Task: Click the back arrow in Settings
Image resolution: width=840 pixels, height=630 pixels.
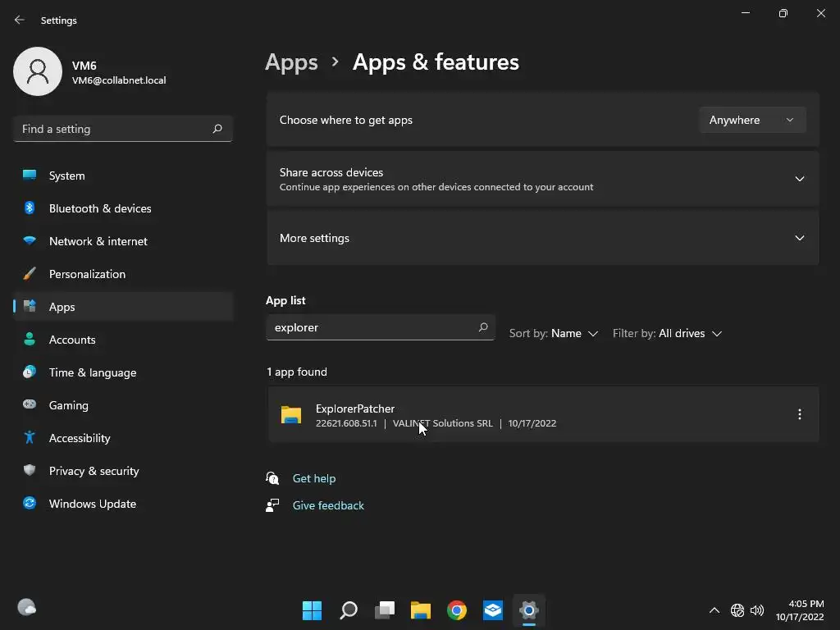Action: (20, 20)
